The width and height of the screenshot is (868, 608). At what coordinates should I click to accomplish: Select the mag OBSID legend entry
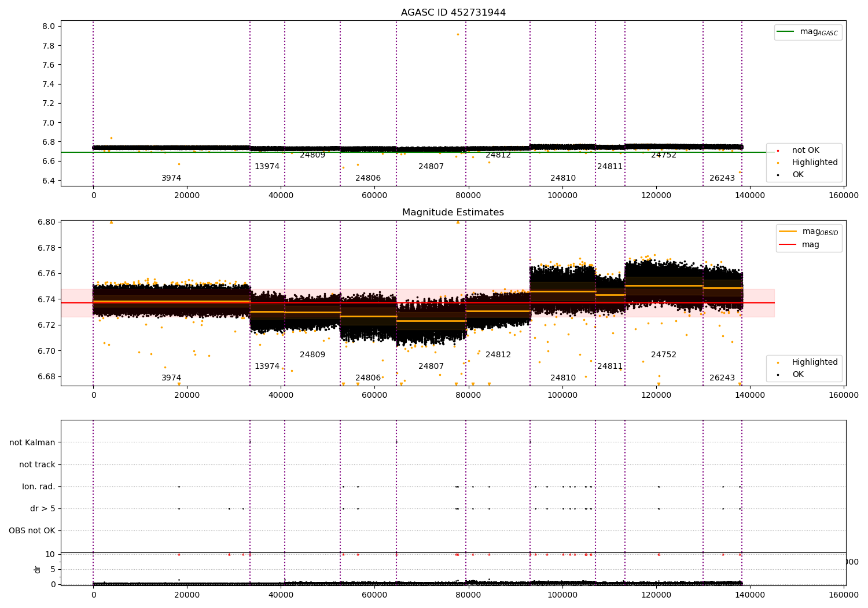pos(809,232)
